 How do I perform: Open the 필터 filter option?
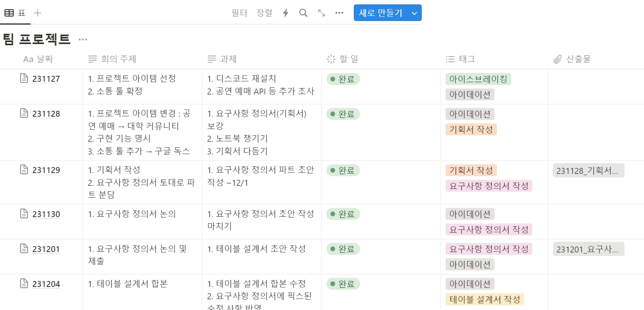coord(239,13)
